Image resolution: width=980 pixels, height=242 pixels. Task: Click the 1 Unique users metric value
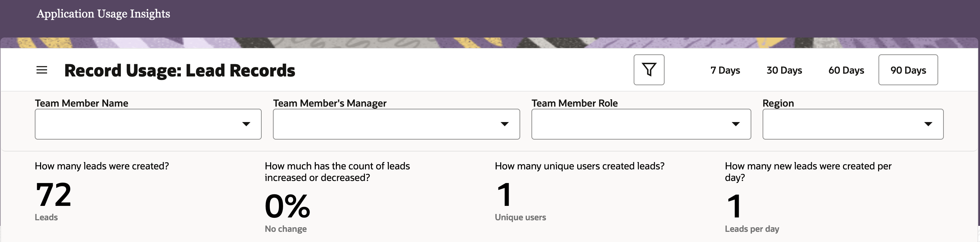pyautogui.click(x=505, y=195)
